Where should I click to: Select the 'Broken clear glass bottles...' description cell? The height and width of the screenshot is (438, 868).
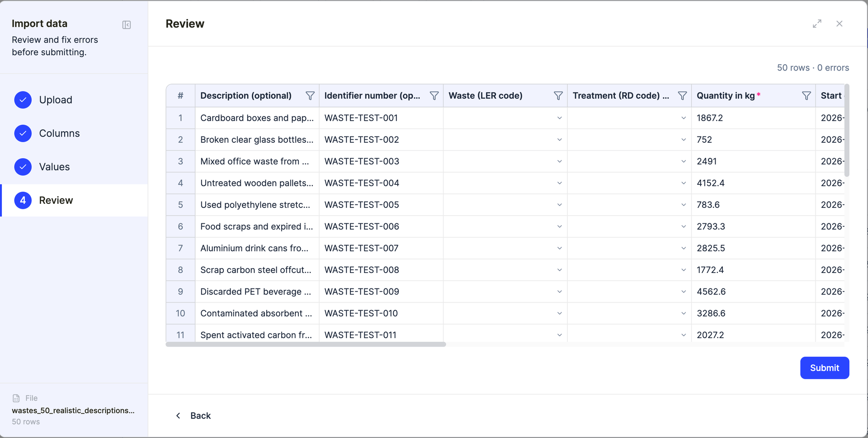click(257, 140)
